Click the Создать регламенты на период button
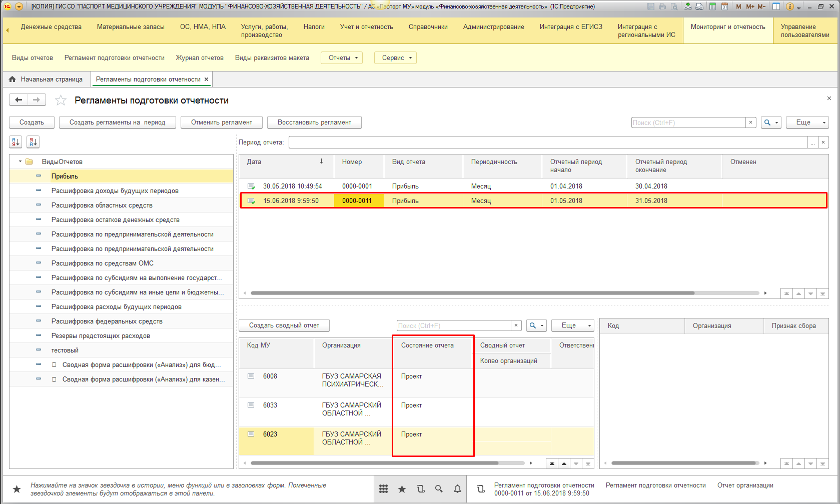 click(x=117, y=122)
